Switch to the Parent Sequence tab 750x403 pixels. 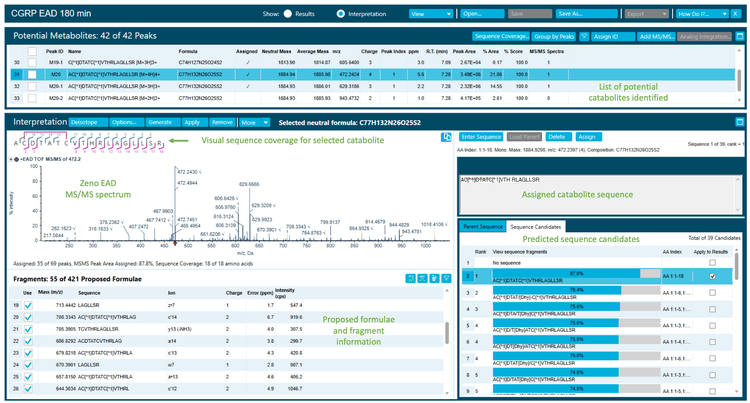pos(480,227)
